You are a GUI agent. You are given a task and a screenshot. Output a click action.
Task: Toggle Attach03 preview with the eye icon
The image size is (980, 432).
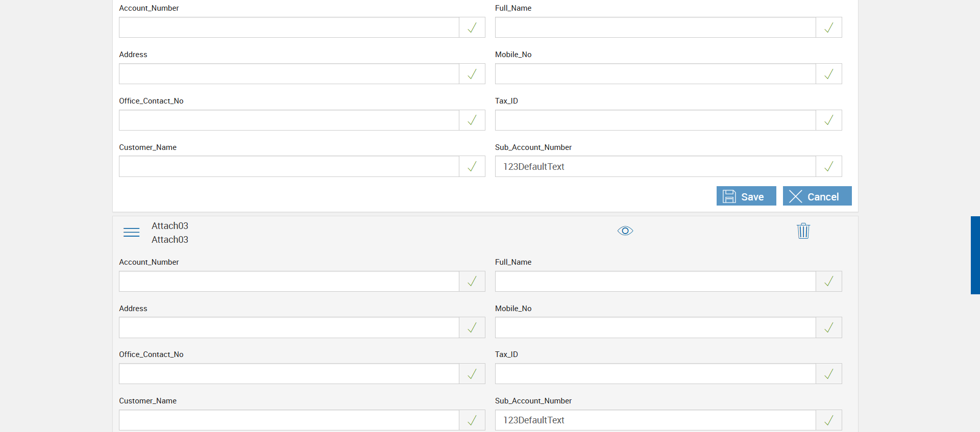625,231
